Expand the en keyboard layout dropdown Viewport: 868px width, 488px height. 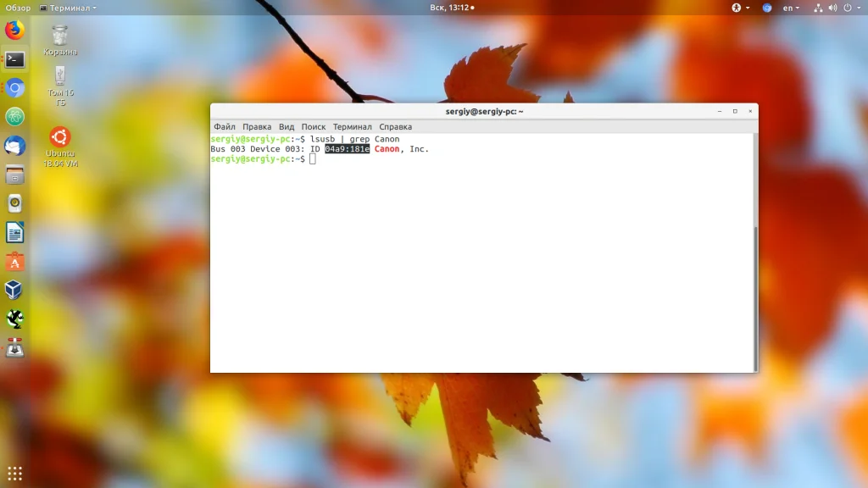pos(791,8)
